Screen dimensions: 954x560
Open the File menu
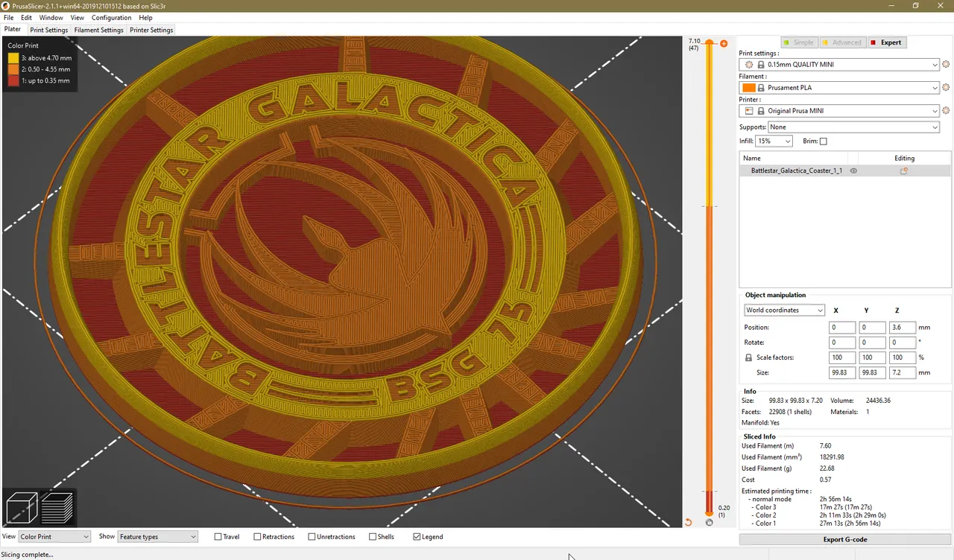tap(8, 18)
